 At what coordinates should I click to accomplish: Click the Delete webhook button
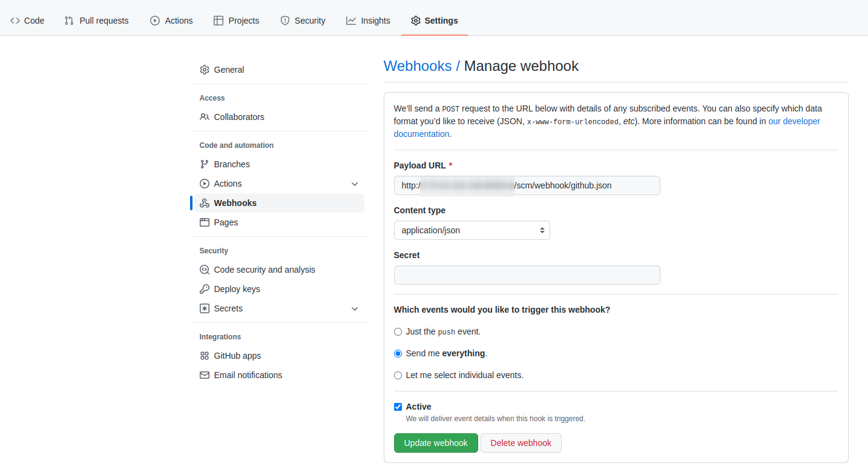point(521,443)
